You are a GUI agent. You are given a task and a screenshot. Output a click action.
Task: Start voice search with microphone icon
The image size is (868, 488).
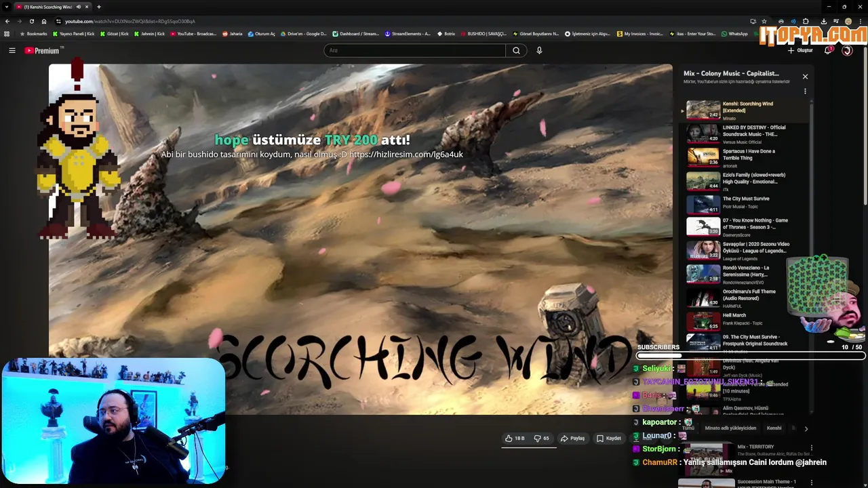(539, 50)
